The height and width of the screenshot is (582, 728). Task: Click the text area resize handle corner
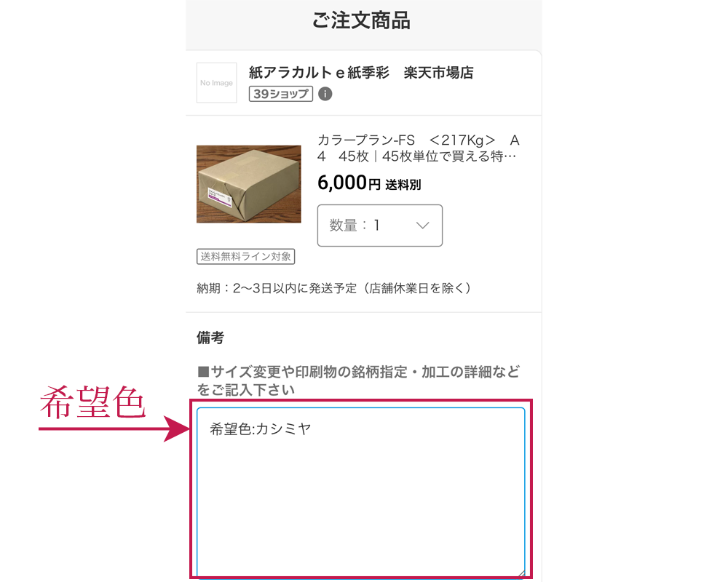pos(521,574)
